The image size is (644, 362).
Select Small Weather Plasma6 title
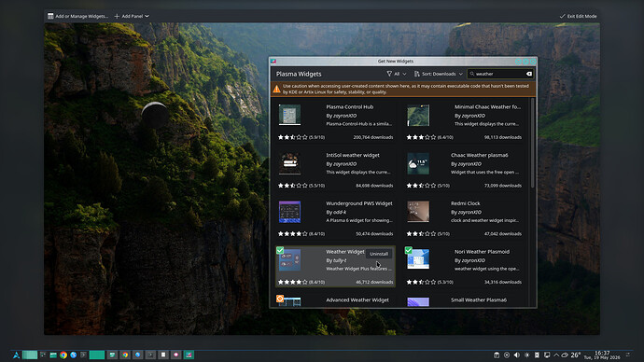479,300
